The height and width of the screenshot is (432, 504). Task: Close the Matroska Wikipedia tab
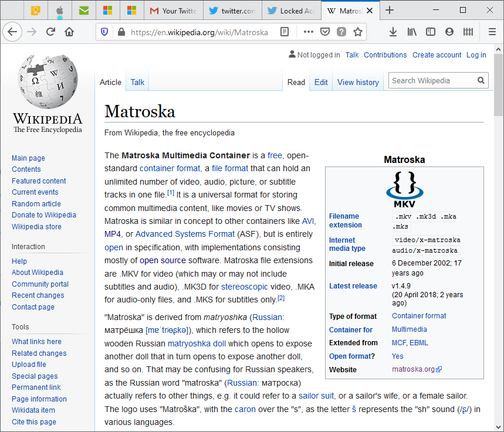tap(370, 11)
